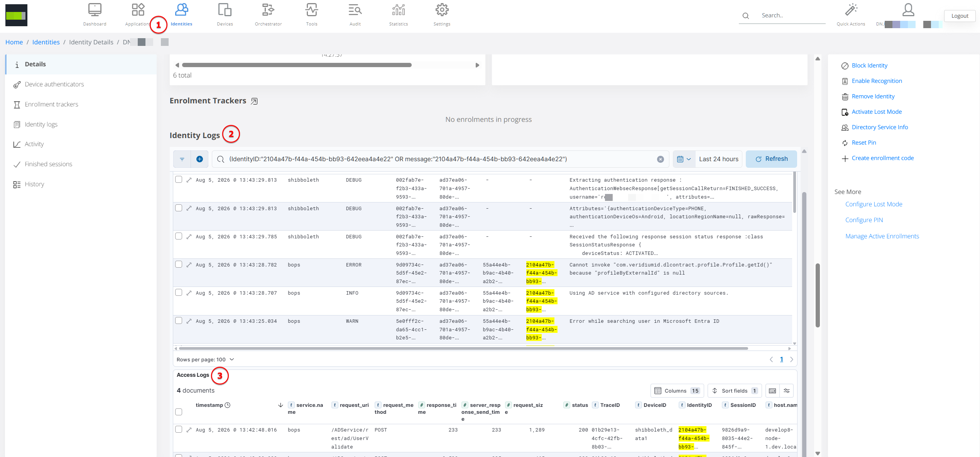980x457 pixels.
Task: Click the main content vertical scrollbar
Action: [818, 295]
